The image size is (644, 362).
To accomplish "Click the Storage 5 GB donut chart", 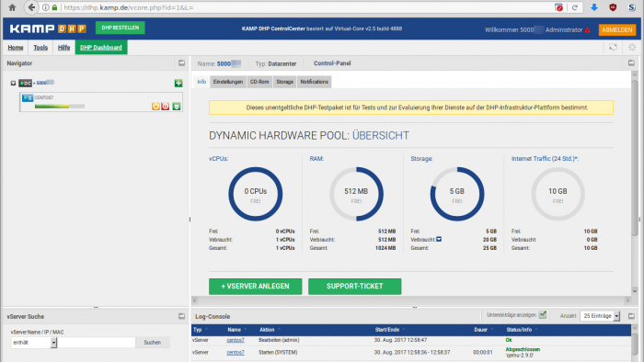I will [457, 194].
